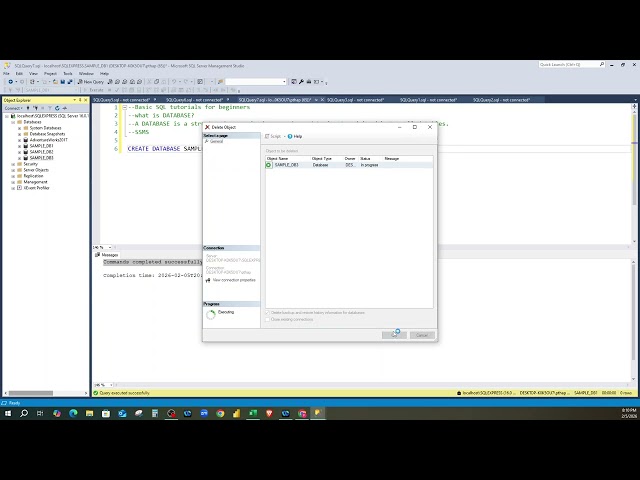The width and height of the screenshot is (640, 480).
Task: Click the SSMS icon on the taskbar
Action: pyautogui.click(x=318, y=413)
